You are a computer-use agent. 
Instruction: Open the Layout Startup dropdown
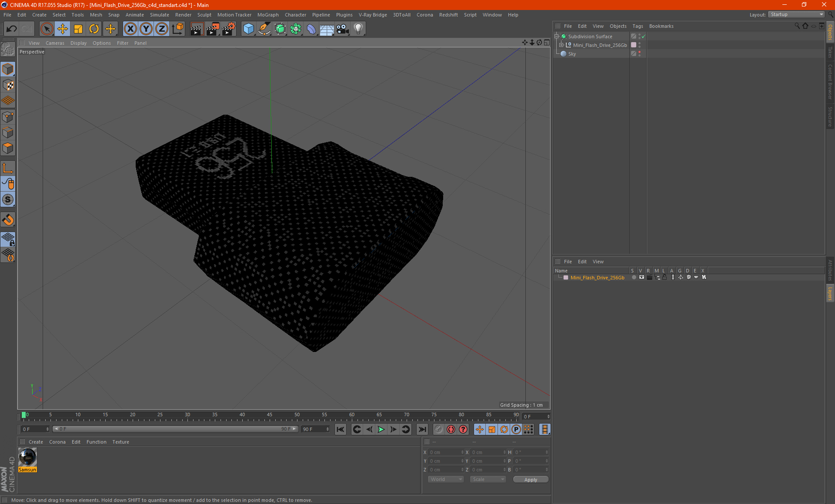click(796, 15)
